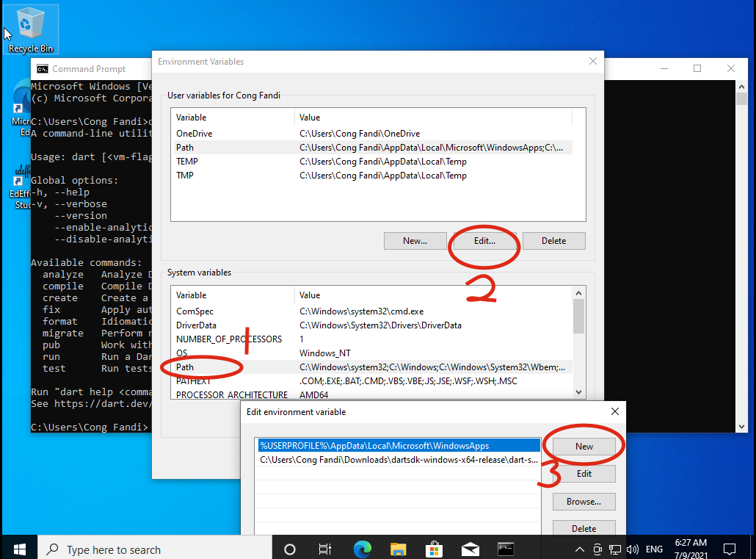Select ComSpec system variable row
This screenshot has width=756, height=559.
click(x=373, y=311)
